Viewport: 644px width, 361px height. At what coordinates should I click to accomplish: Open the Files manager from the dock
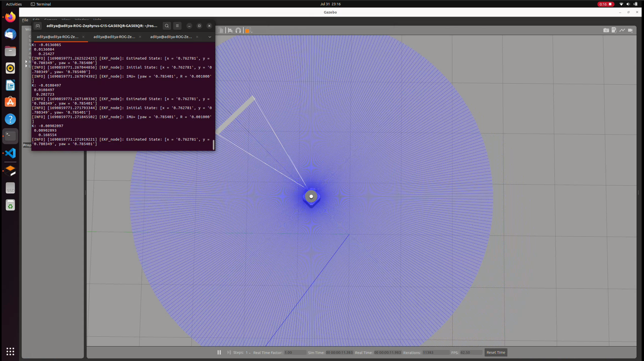click(x=10, y=51)
